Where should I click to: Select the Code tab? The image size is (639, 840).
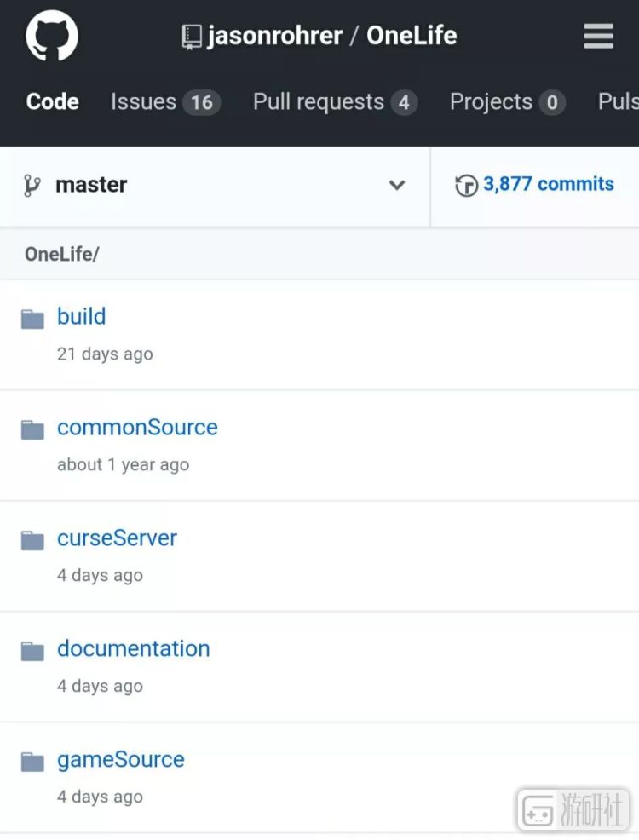[x=53, y=102]
